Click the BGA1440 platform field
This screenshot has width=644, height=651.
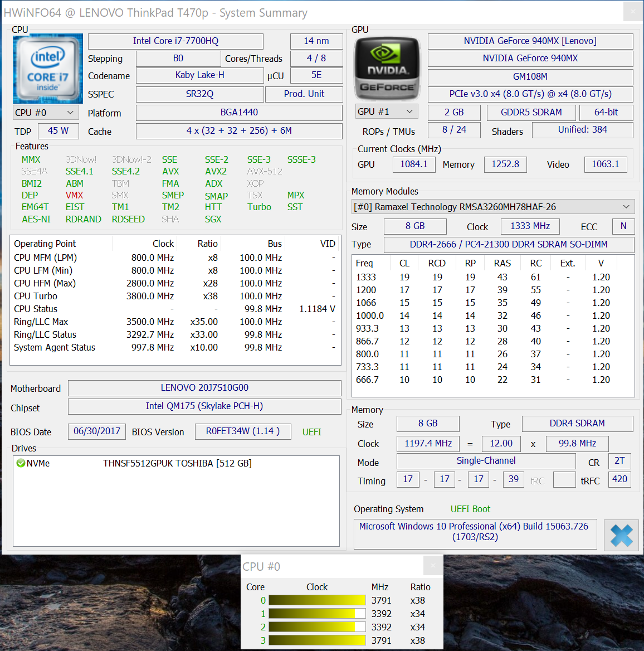[x=239, y=113]
